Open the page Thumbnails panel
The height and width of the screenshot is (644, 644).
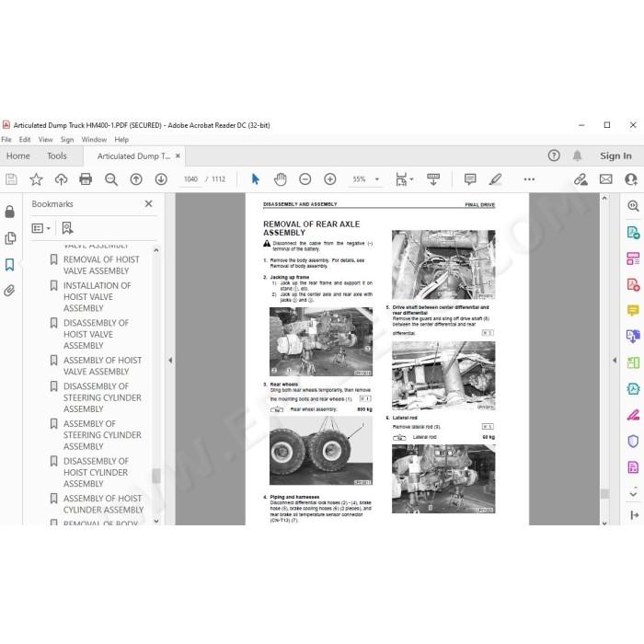(9, 238)
